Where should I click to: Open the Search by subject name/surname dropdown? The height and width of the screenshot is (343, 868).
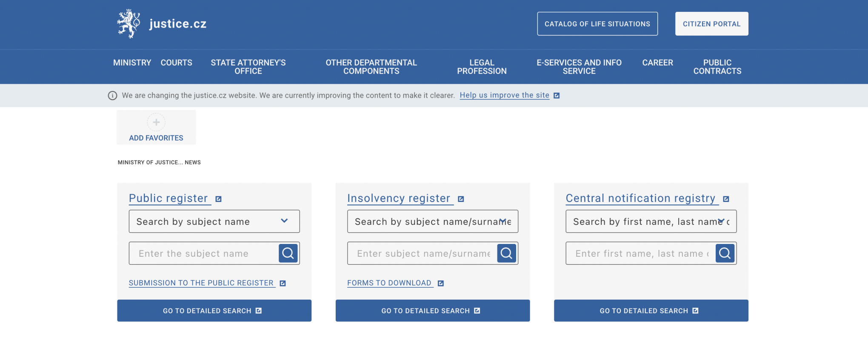click(433, 221)
